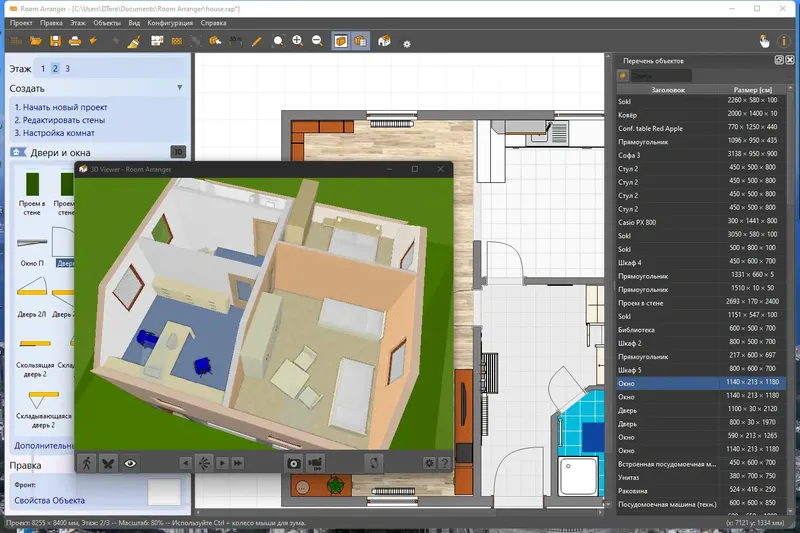Select the orange pencil draw tool

pos(257,41)
